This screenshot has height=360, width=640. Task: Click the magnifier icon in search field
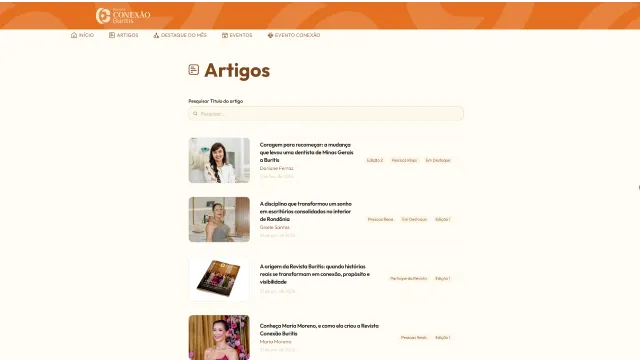195,113
